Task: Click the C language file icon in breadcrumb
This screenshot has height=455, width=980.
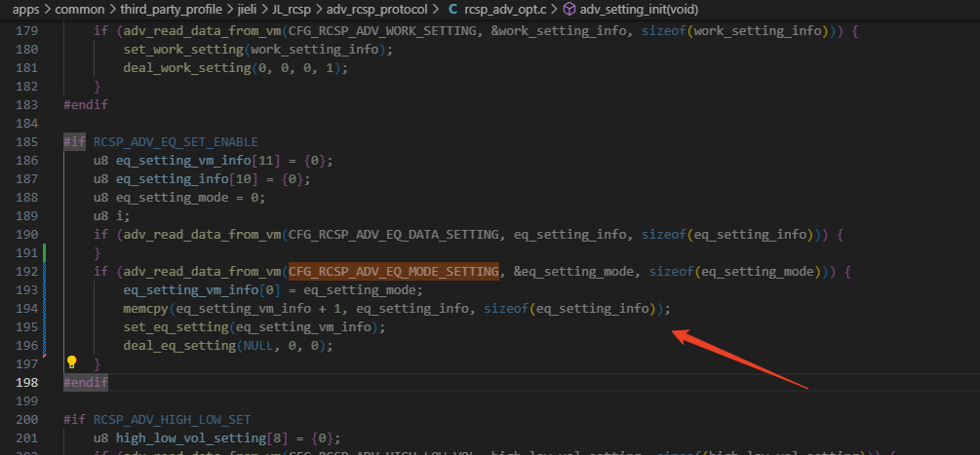Action: pyautogui.click(x=453, y=10)
